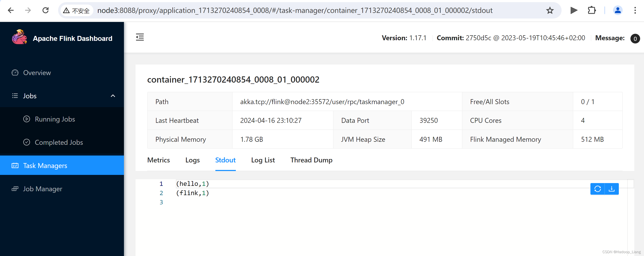Open Chrome three-dot menu

635,11
